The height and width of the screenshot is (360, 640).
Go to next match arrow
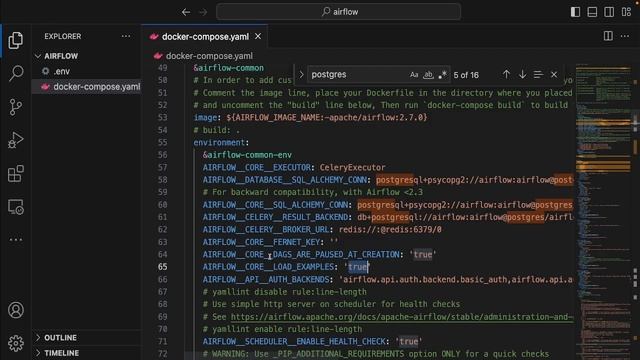pos(522,74)
